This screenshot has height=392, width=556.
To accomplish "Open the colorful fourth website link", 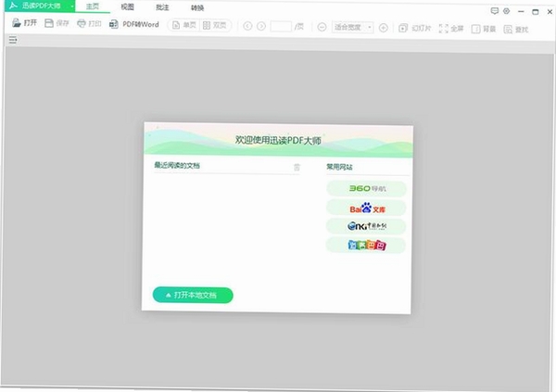I will pos(366,246).
